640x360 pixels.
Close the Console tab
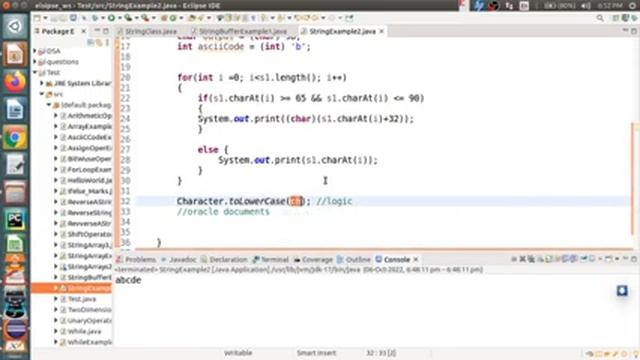click(x=416, y=260)
